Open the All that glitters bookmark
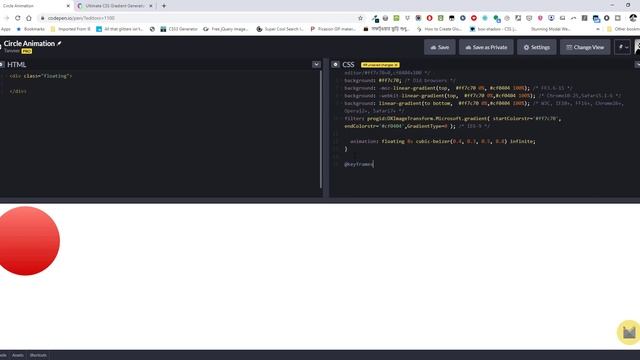The width and height of the screenshot is (640, 360). click(120, 29)
